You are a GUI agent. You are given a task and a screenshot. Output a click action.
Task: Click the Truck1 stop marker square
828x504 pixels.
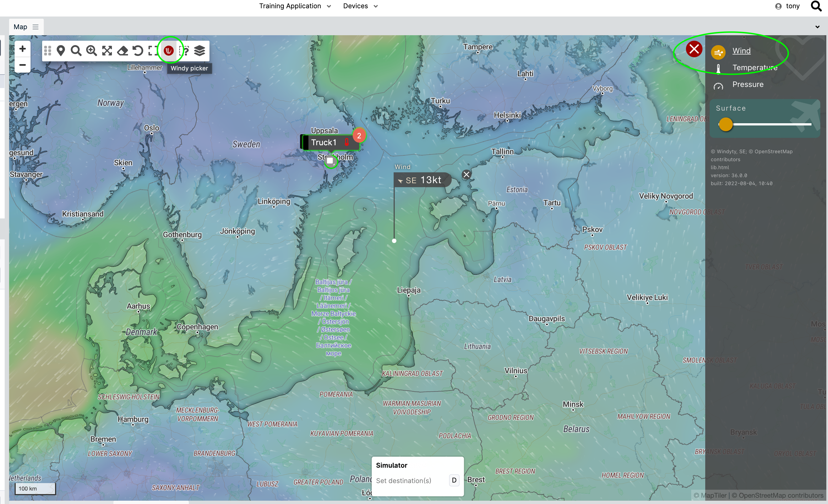click(330, 161)
